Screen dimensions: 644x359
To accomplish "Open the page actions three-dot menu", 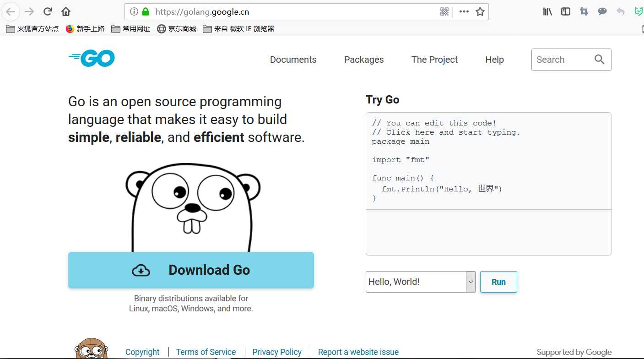I will tap(464, 11).
